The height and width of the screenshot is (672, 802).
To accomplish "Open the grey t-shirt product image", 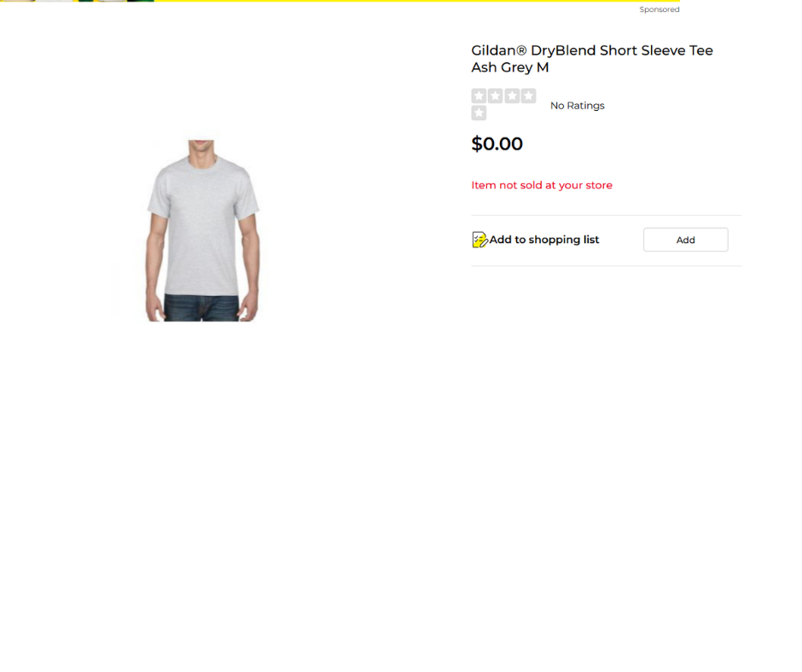I will click(x=202, y=230).
